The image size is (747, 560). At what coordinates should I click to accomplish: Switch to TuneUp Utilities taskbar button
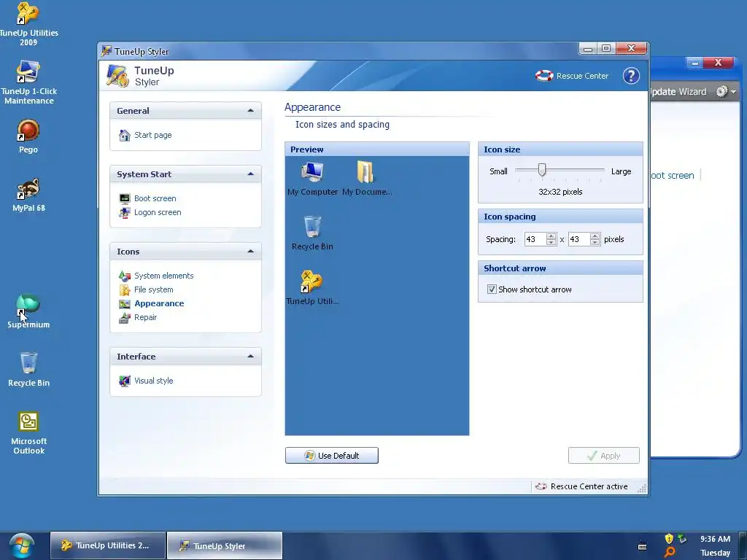108,545
